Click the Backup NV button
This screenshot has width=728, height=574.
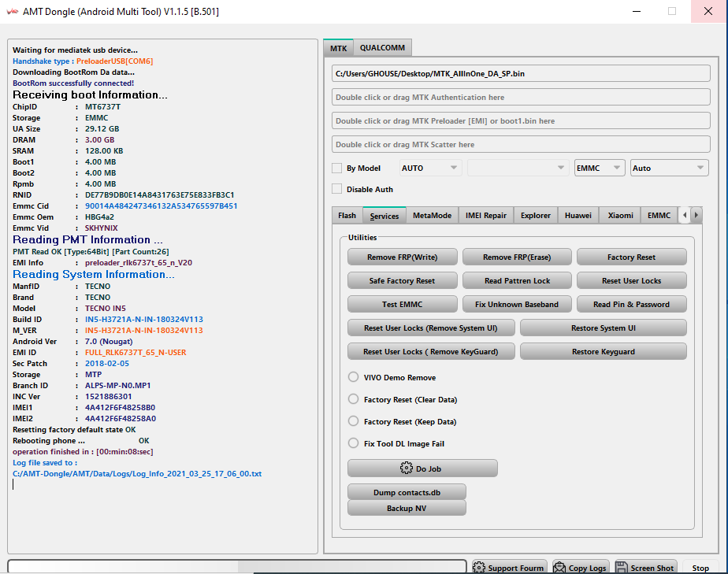pos(407,508)
